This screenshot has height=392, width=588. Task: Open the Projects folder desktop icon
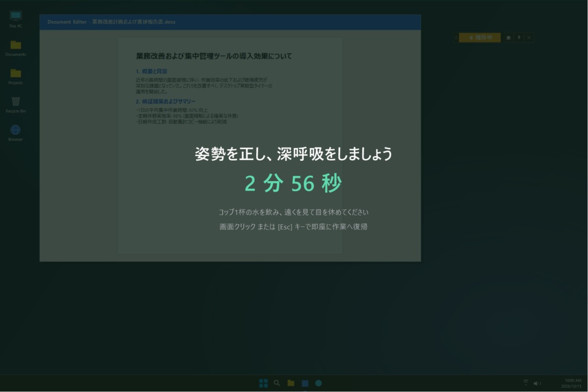coord(16,76)
